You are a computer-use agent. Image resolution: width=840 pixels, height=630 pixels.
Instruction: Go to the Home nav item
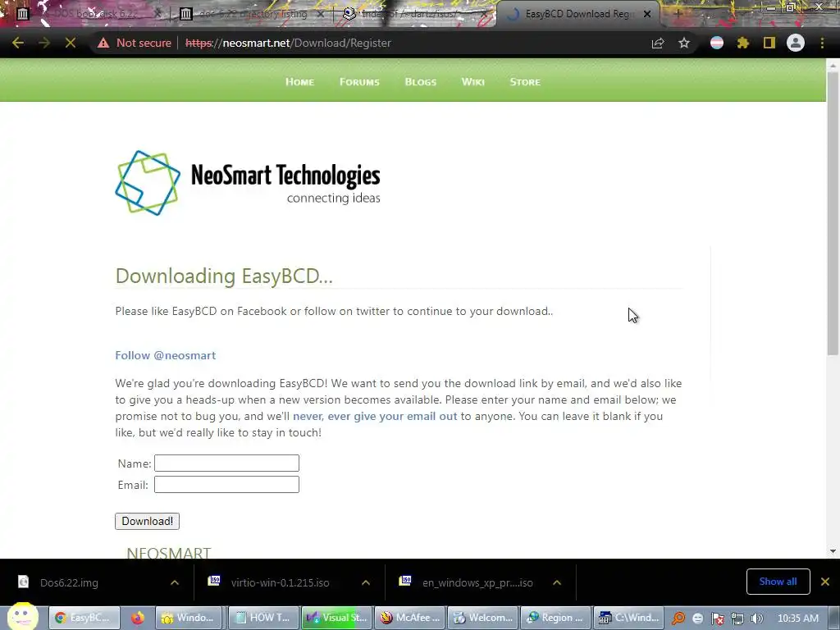pos(299,82)
